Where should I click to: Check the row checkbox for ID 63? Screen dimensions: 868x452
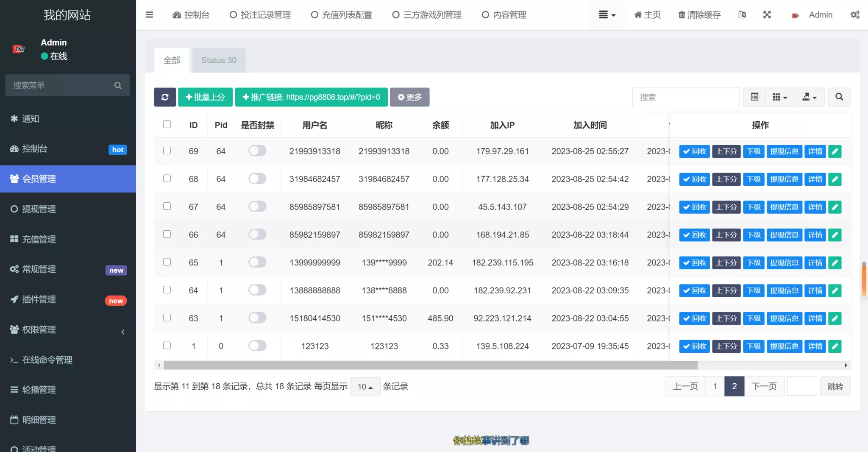click(167, 318)
